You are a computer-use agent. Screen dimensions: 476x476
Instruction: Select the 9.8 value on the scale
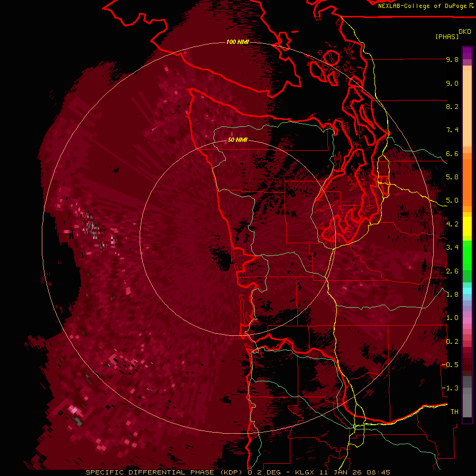click(x=452, y=59)
